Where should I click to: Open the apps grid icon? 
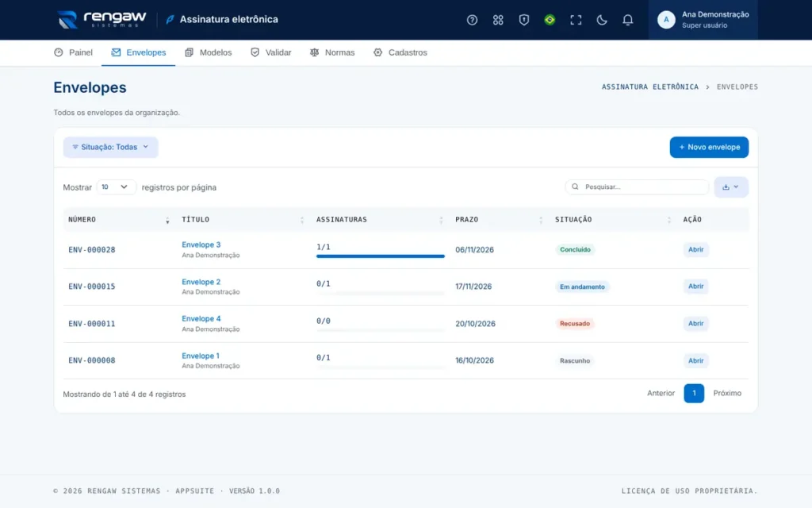pos(498,20)
